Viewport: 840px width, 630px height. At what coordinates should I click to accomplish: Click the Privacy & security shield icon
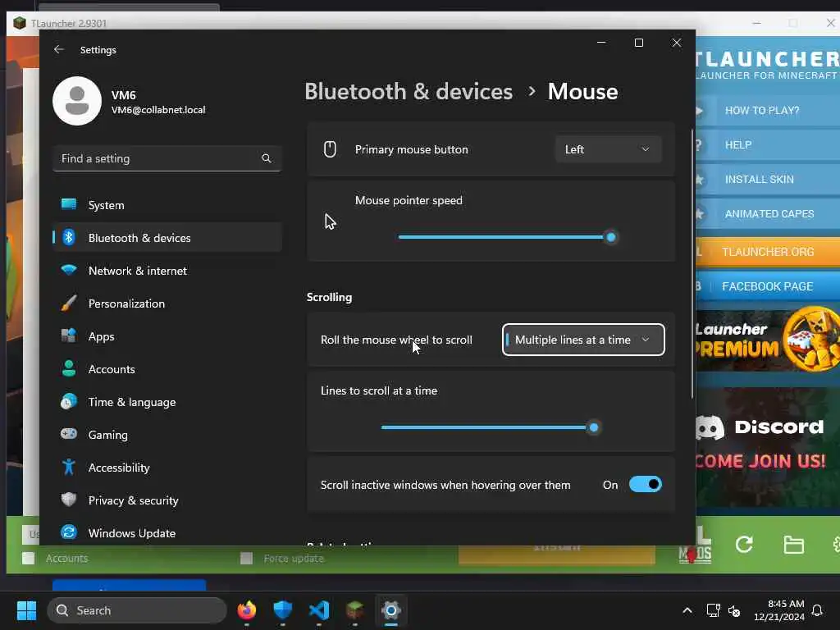click(x=69, y=500)
